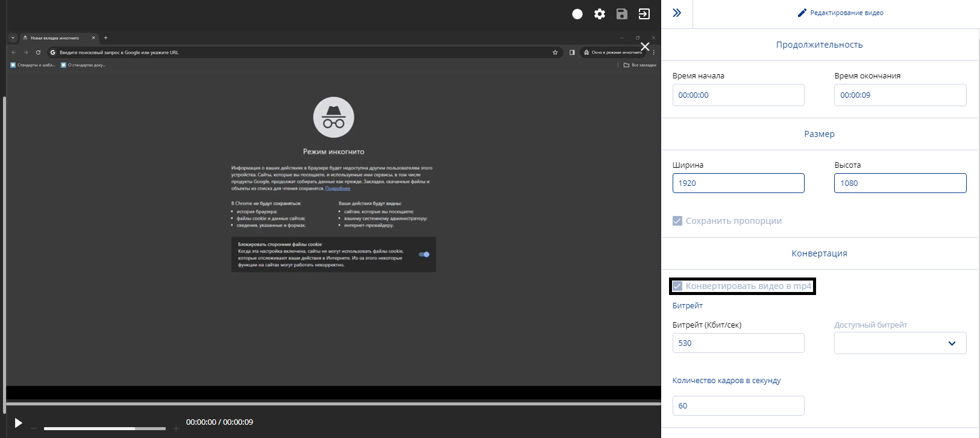This screenshot has height=438, width=980.
Task: Click the Время начала field
Action: [x=738, y=95]
